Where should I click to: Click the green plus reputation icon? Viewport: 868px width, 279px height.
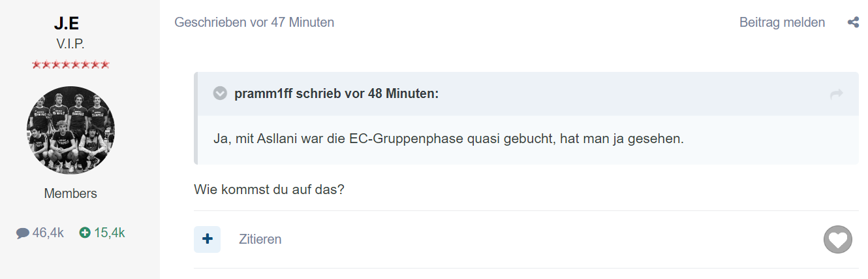[x=85, y=233]
